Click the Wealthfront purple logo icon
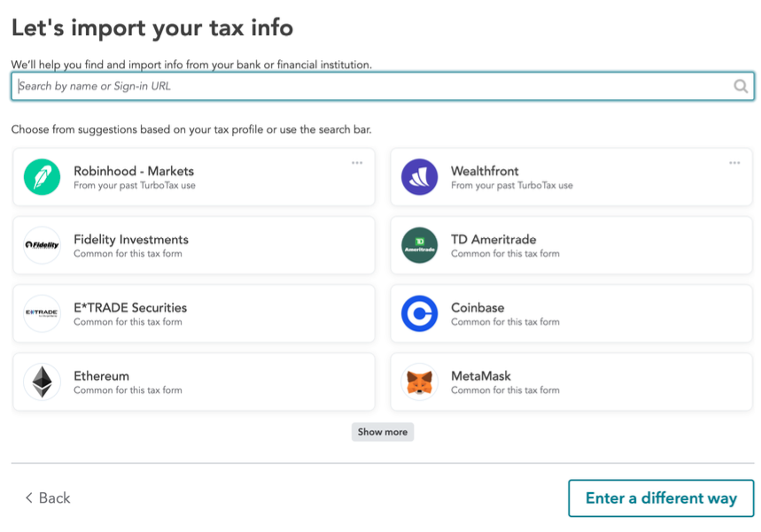Image resolution: width=761 pixels, height=532 pixels. point(419,177)
